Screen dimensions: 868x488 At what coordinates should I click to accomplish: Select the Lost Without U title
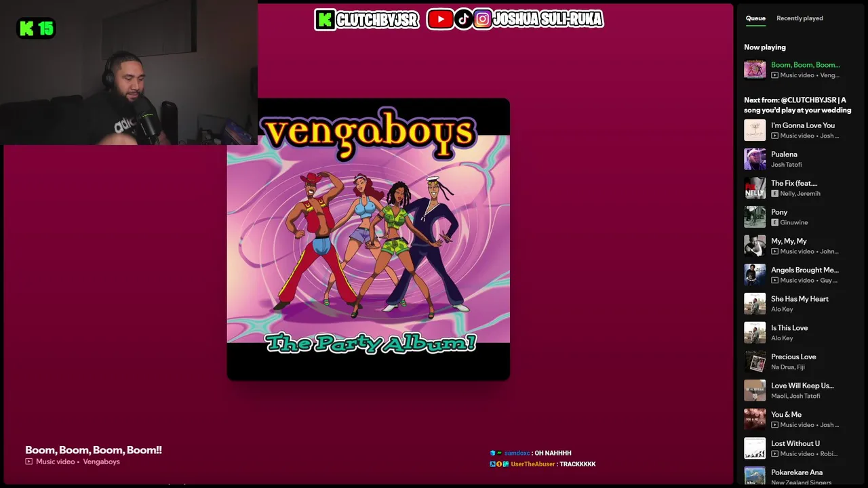pos(795,443)
